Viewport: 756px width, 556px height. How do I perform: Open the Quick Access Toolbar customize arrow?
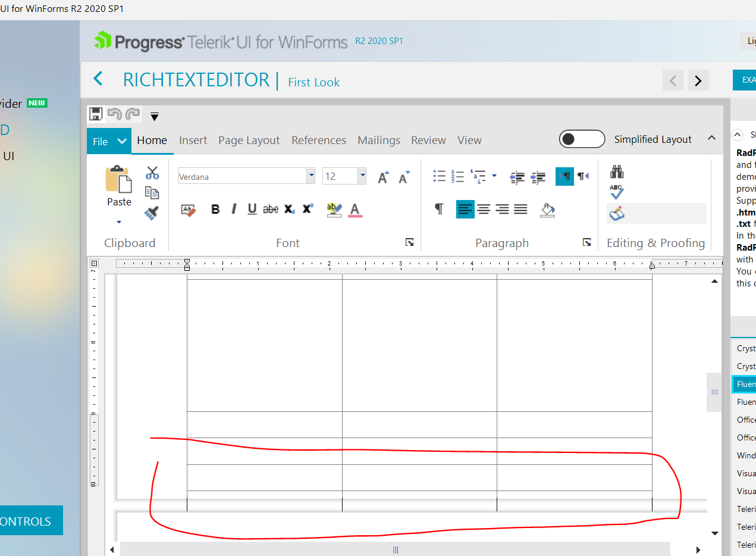click(154, 117)
